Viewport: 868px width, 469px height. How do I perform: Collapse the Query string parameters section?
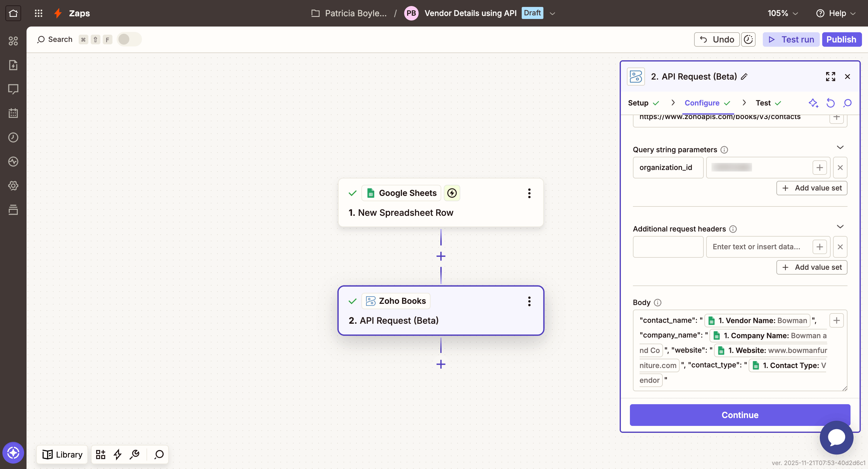840,147
